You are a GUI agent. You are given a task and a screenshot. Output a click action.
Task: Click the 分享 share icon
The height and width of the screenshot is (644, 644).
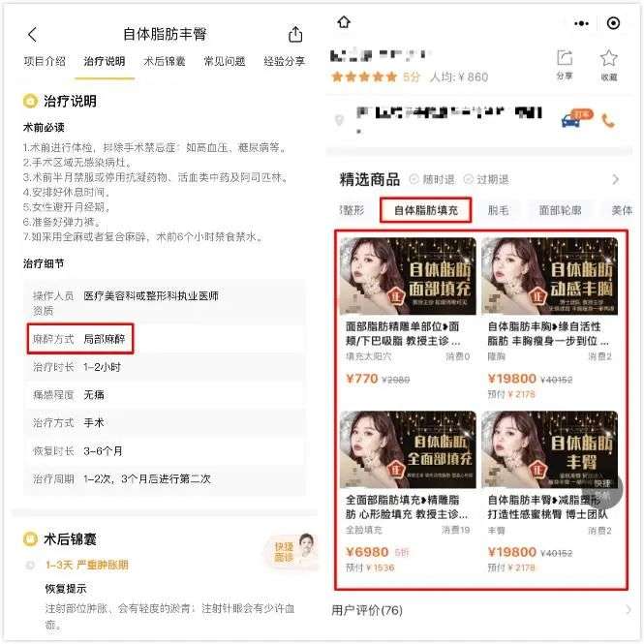pos(565,65)
